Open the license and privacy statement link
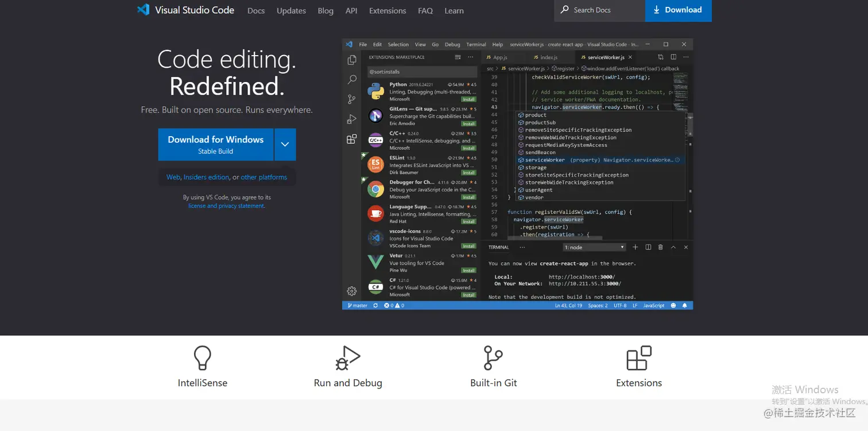The image size is (868, 431). 226,205
